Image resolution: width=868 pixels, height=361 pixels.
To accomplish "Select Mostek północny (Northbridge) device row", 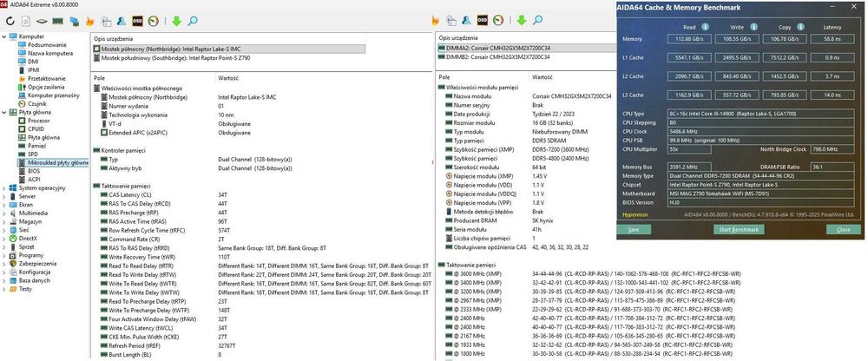I will click(x=228, y=49).
